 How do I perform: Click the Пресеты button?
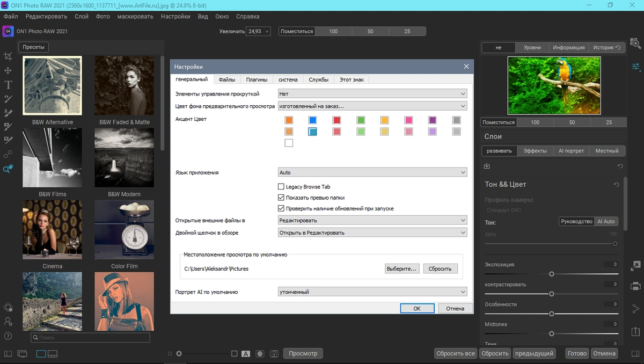[33, 47]
